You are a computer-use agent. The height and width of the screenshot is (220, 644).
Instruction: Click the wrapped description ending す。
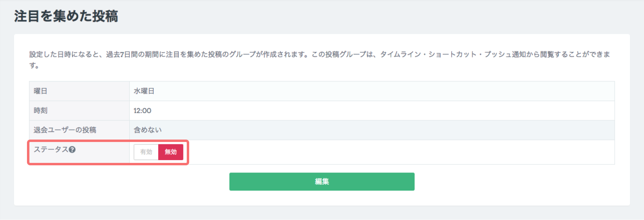click(x=34, y=65)
